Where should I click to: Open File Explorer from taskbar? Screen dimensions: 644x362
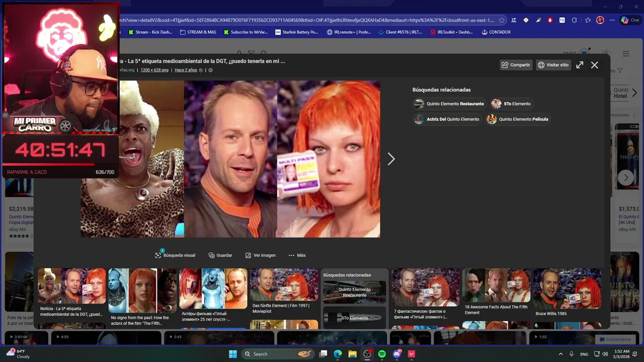[x=353, y=354]
